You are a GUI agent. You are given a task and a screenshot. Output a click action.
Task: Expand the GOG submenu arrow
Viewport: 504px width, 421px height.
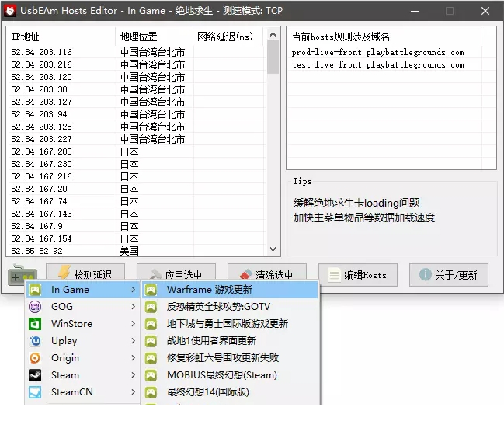pos(133,307)
